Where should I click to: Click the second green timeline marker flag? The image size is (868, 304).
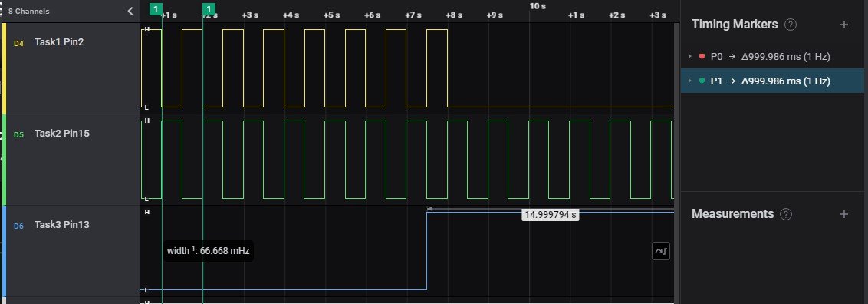[x=209, y=9]
